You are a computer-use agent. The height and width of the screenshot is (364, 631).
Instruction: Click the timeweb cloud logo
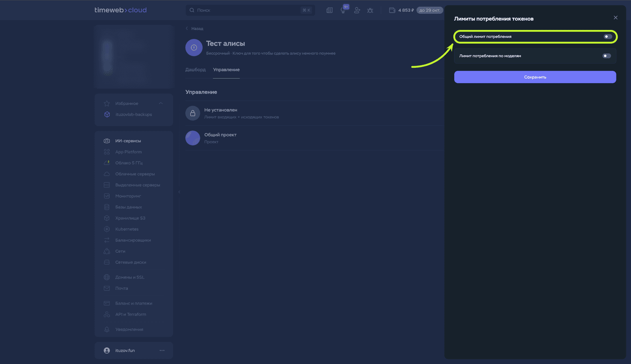pyautogui.click(x=121, y=10)
